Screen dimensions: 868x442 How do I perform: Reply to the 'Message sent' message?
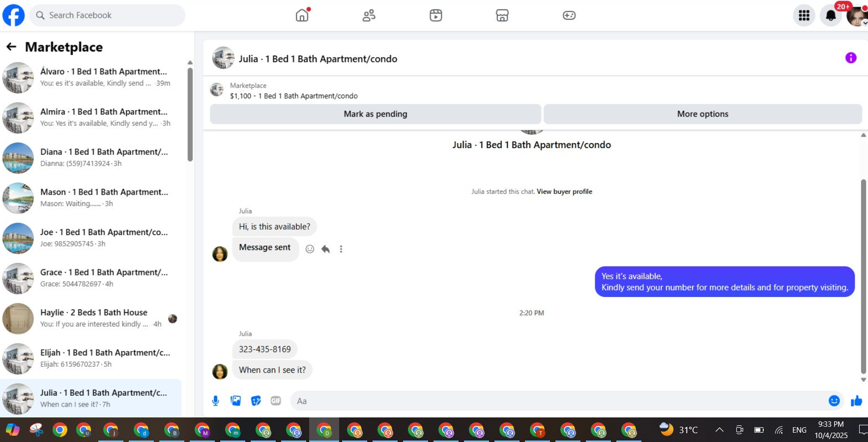(x=325, y=249)
